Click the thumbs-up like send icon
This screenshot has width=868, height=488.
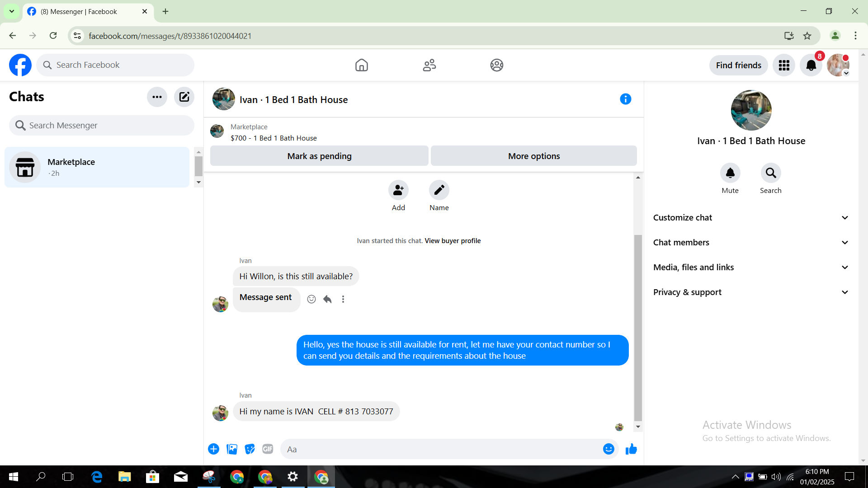coord(631,449)
